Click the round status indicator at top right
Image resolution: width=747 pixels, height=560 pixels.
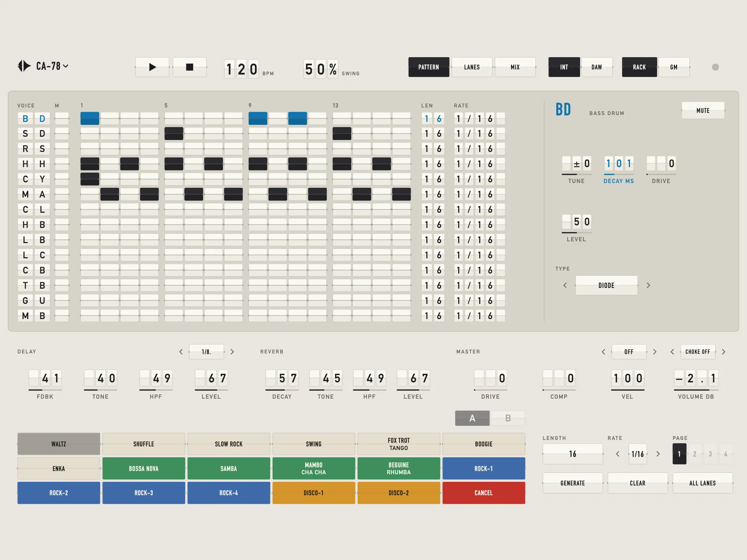pos(715,67)
